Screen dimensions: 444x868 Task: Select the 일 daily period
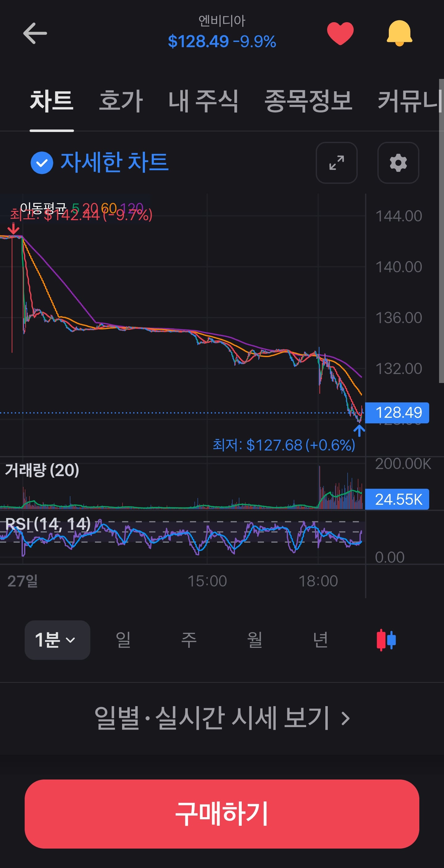(123, 640)
